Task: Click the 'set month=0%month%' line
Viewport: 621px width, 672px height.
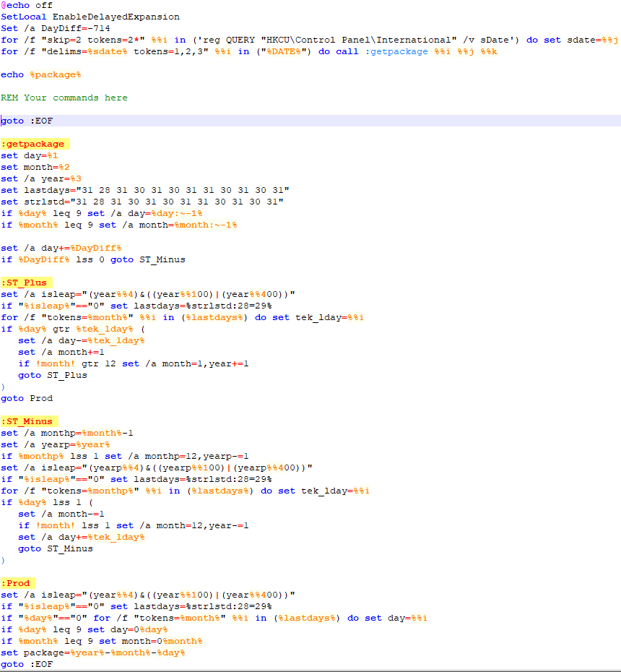Action: pyautogui.click(x=102, y=642)
